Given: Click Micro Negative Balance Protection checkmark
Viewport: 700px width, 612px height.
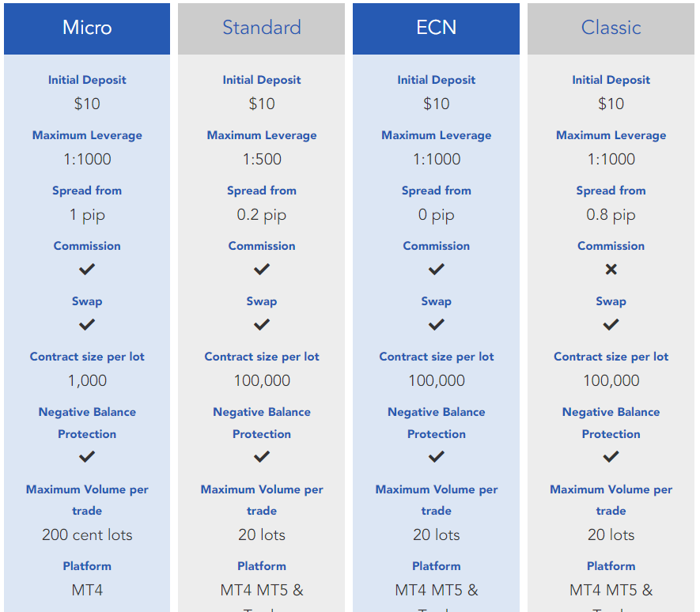Looking at the screenshot, I should click(87, 457).
